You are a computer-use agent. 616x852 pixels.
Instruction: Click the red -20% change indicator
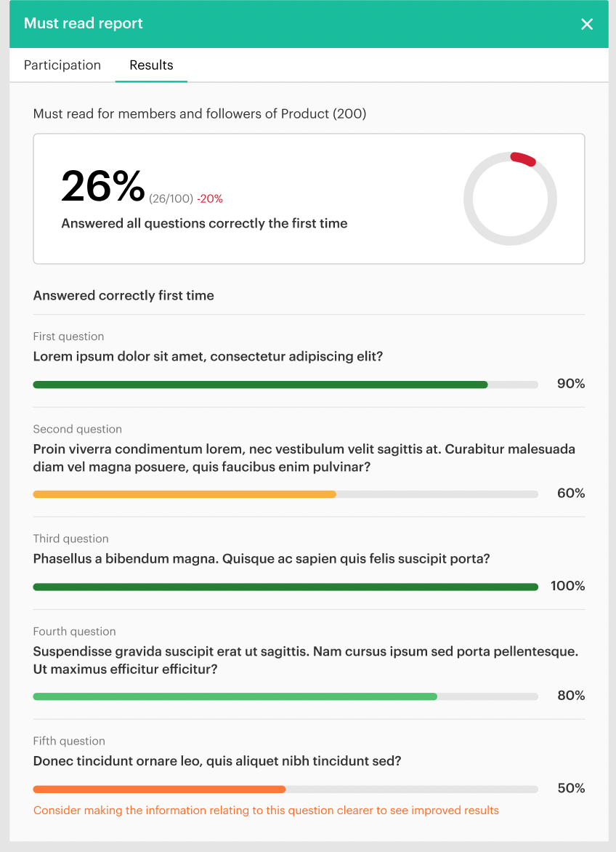tap(210, 198)
